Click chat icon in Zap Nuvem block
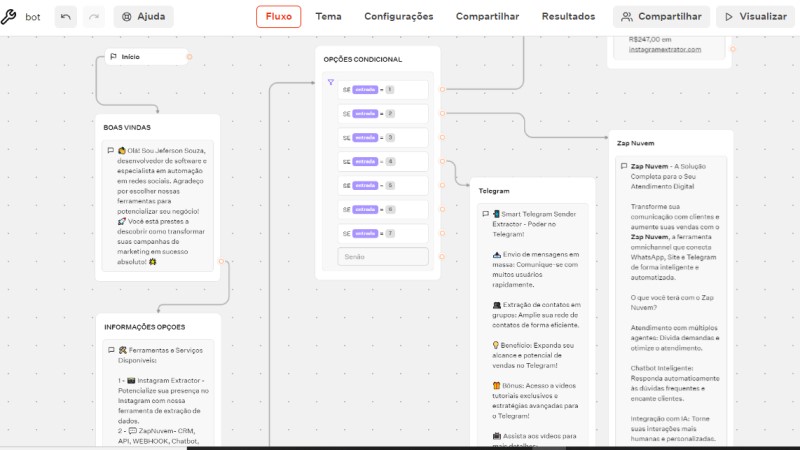 [623, 166]
